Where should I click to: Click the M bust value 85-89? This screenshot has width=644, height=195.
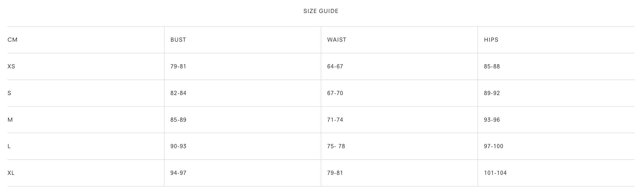pos(178,120)
